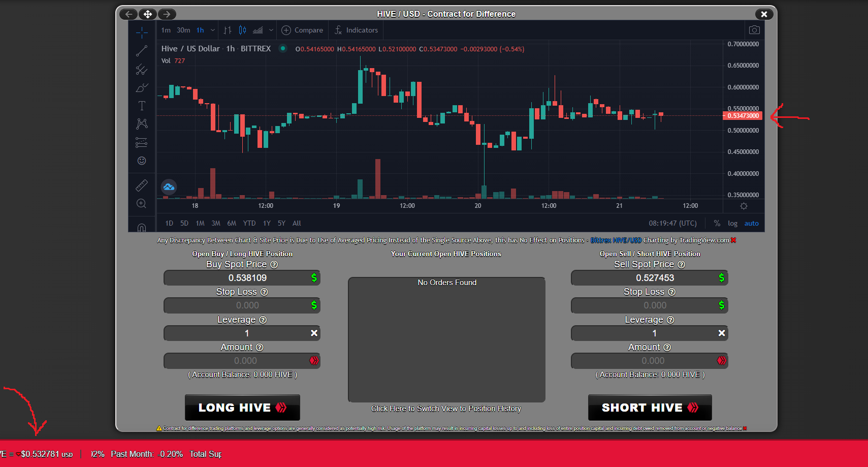This screenshot has width=868, height=467.
Task: Go to previous contract with back arrow
Action: pos(129,14)
